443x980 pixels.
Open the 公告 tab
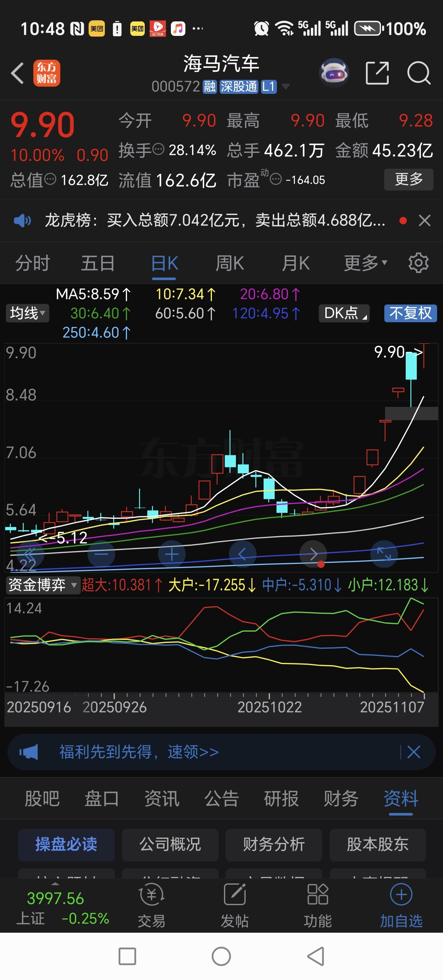click(221, 799)
